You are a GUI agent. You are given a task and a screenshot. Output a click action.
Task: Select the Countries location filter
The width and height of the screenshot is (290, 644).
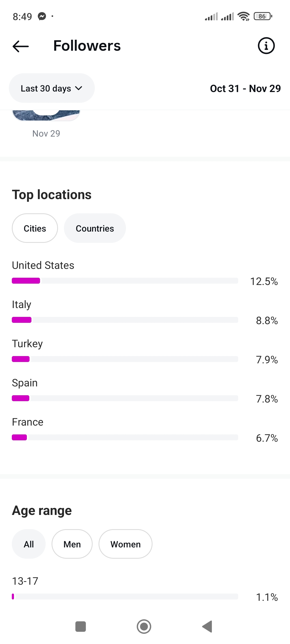click(95, 228)
